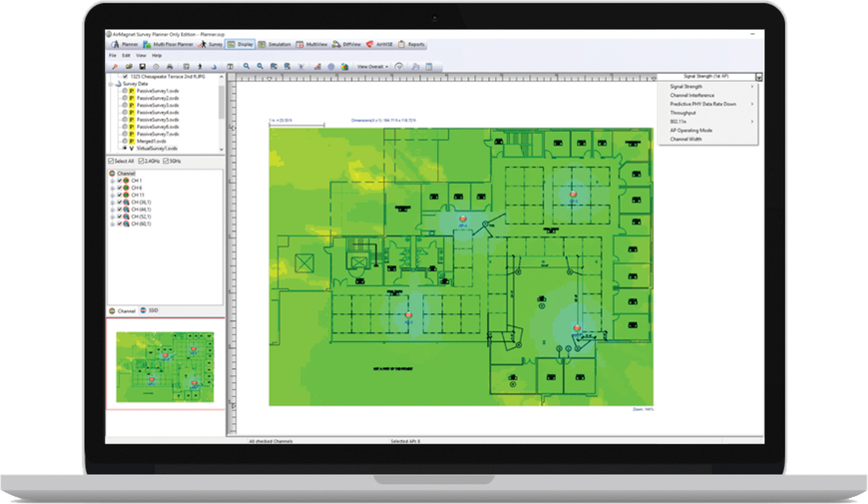
Task: Click the text box toolbar icon
Action: tap(230, 67)
